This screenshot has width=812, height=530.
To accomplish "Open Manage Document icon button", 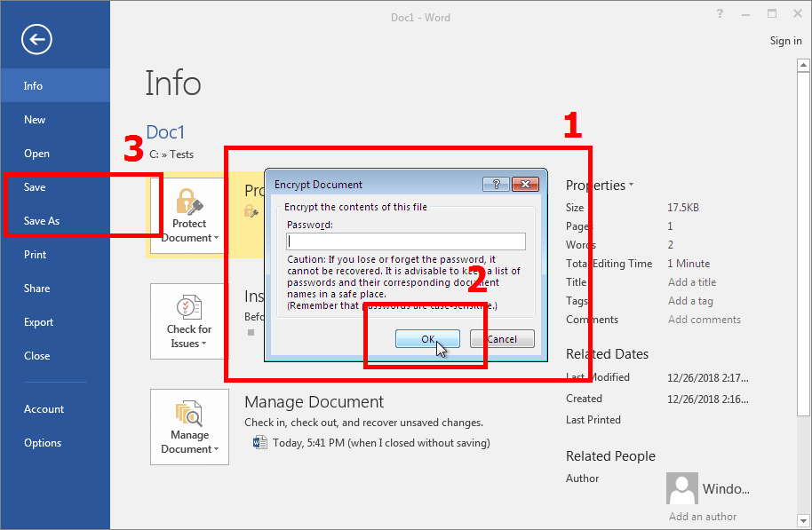I will (x=189, y=427).
